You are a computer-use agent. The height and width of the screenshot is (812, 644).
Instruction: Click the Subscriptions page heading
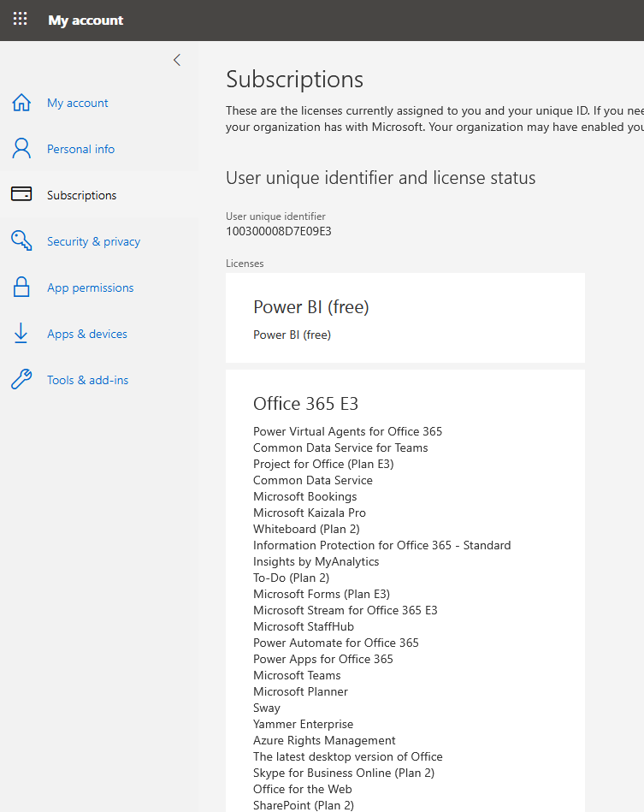(294, 80)
